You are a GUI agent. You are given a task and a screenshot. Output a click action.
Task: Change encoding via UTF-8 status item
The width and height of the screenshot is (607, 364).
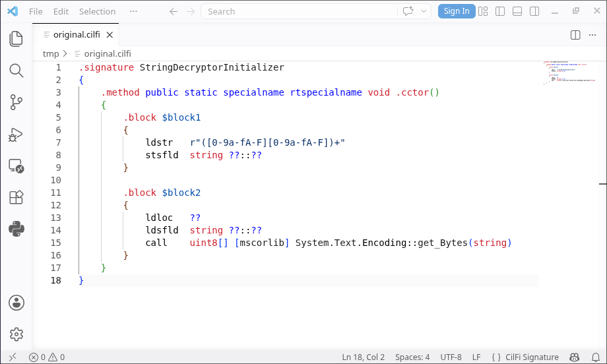451,357
